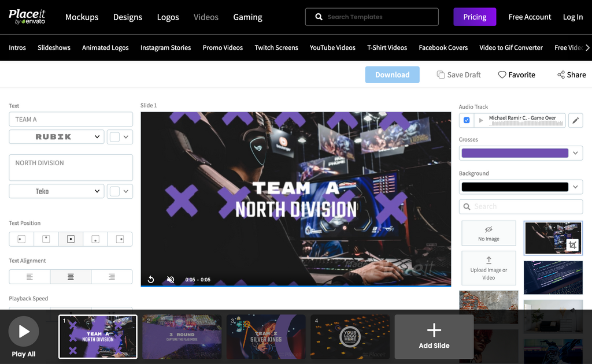The height and width of the screenshot is (364, 592).
Task: Click the Download button
Action: tap(392, 75)
